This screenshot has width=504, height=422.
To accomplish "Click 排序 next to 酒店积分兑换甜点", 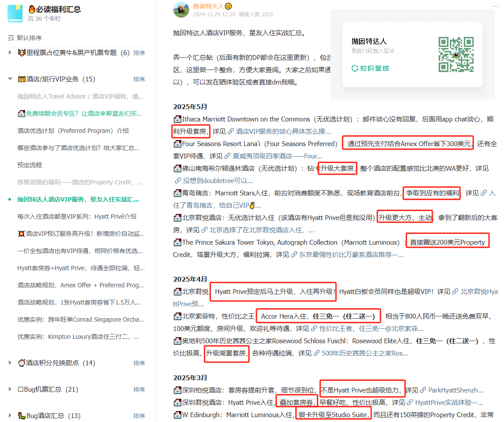I will [139, 363].
